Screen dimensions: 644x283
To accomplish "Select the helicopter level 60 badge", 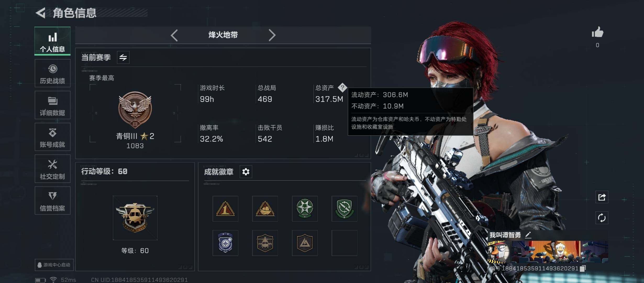I will pyautogui.click(x=135, y=218).
